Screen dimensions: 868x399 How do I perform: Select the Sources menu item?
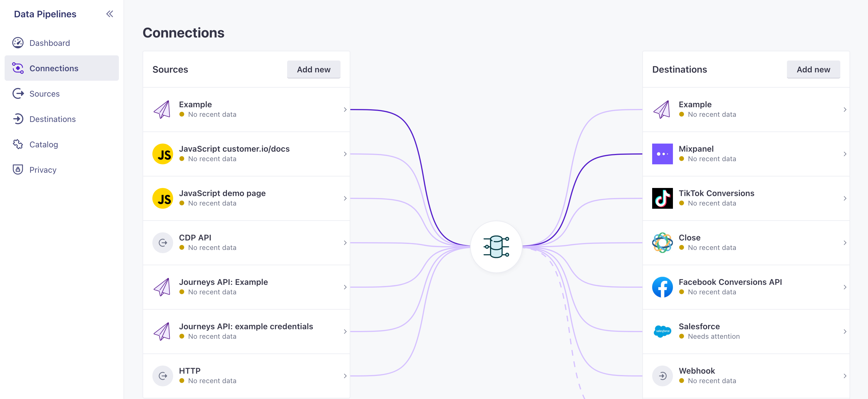[x=44, y=93]
